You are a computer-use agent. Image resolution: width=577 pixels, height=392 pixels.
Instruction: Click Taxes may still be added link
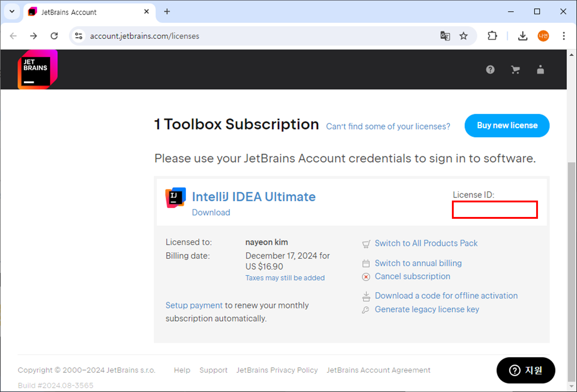coord(285,278)
